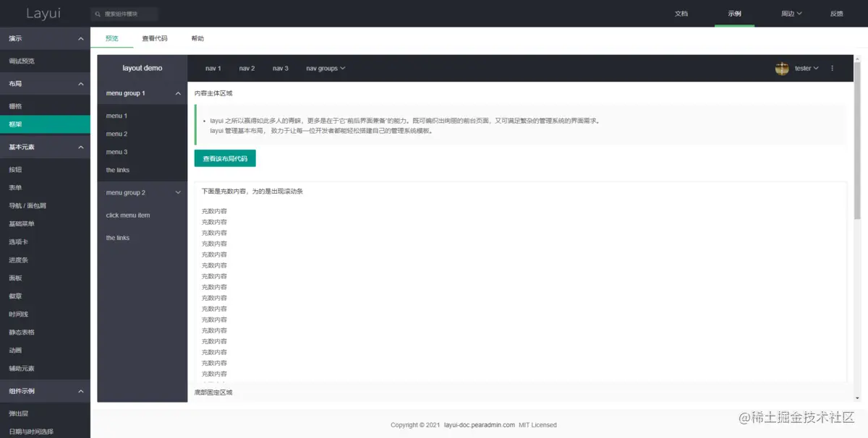Click the scrollbar down arrow

(857, 398)
